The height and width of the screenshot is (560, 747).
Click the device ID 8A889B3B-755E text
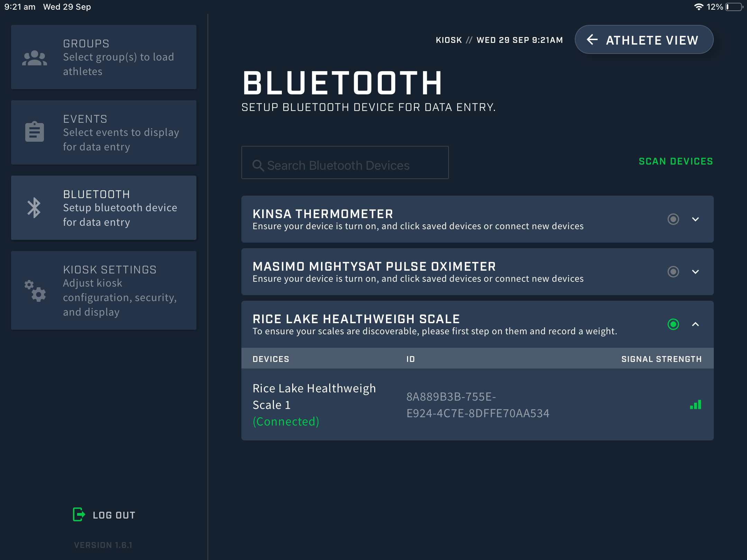click(478, 405)
